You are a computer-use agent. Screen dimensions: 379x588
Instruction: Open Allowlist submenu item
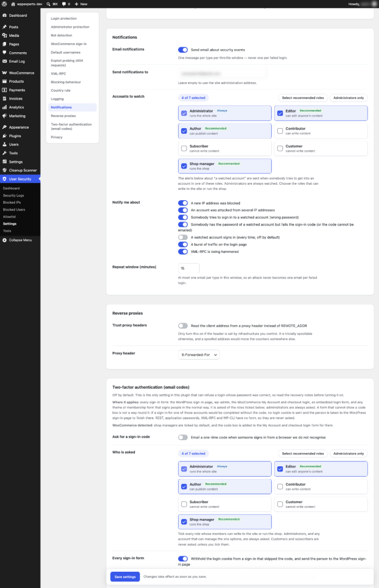click(x=9, y=217)
